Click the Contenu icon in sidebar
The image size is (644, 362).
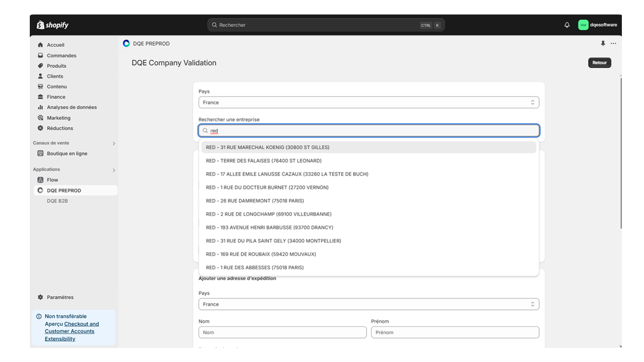click(40, 86)
